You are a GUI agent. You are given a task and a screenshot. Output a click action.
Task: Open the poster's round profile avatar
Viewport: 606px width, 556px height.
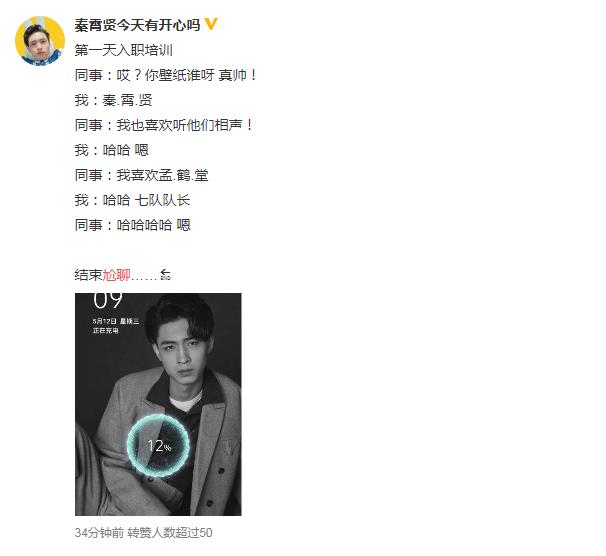click(x=40, y=41)
